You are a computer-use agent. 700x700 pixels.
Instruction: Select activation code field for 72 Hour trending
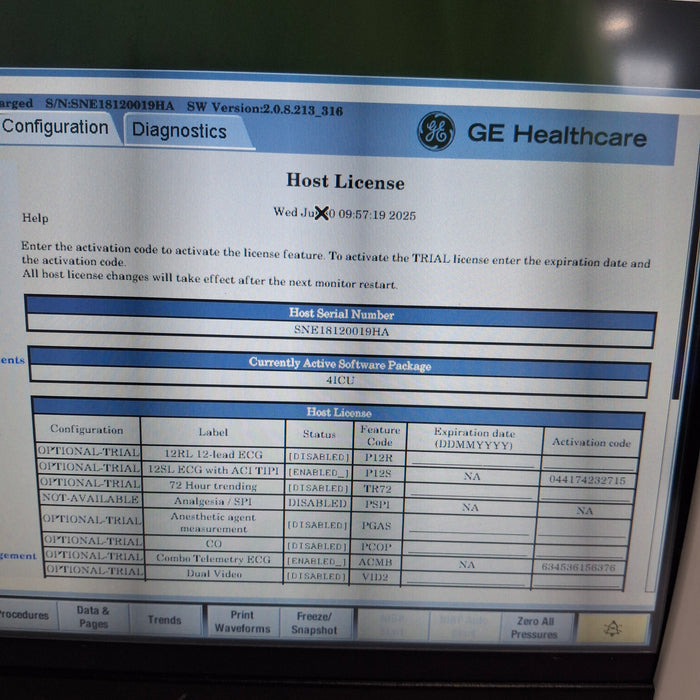tap(586, 494)
